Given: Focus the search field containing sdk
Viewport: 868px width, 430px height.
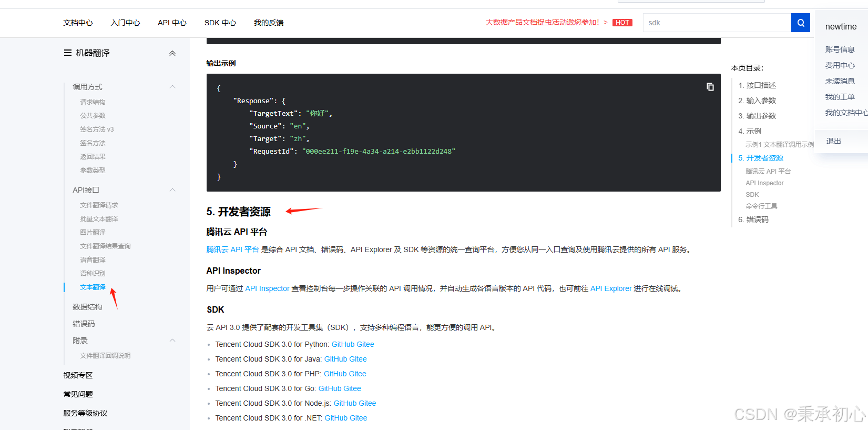Looking at the screenshot, I should pos(717,23).
